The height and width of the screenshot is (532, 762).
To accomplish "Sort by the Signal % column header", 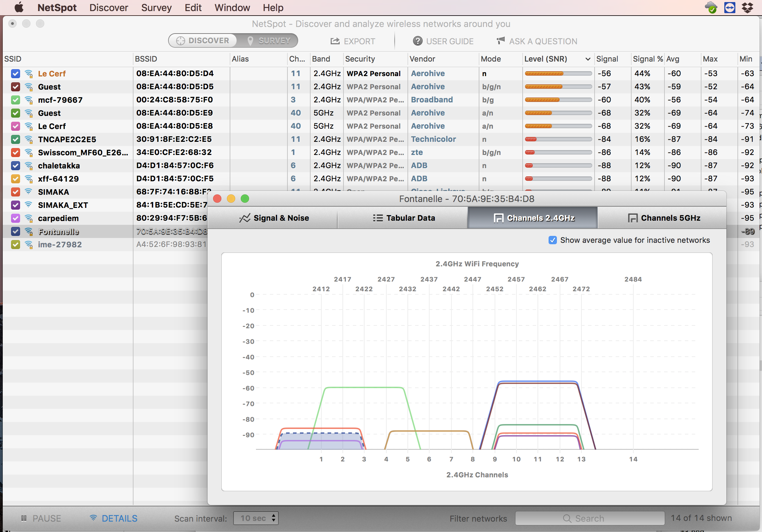I will click(x=648, y=59).
